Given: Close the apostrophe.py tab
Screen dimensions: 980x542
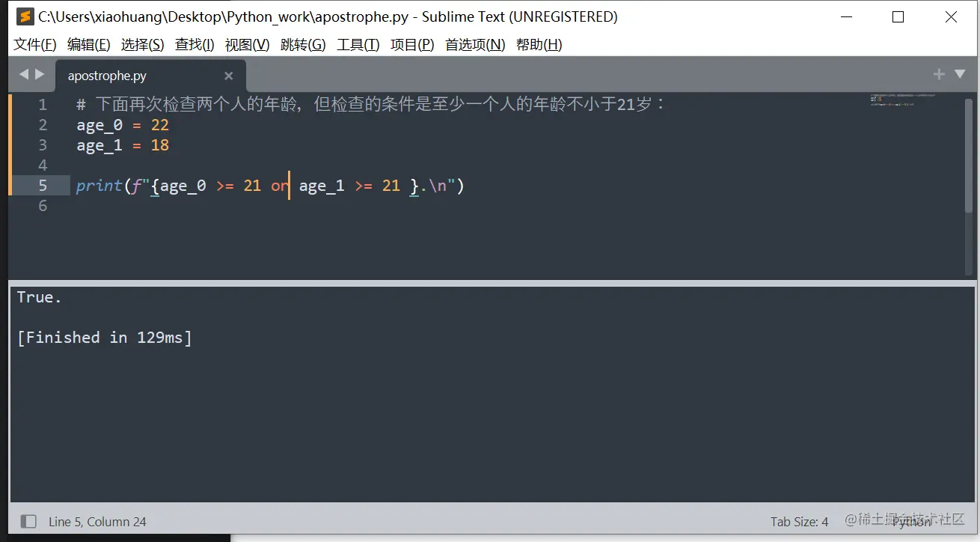Looking at the screenshot, I should point(229,76).
